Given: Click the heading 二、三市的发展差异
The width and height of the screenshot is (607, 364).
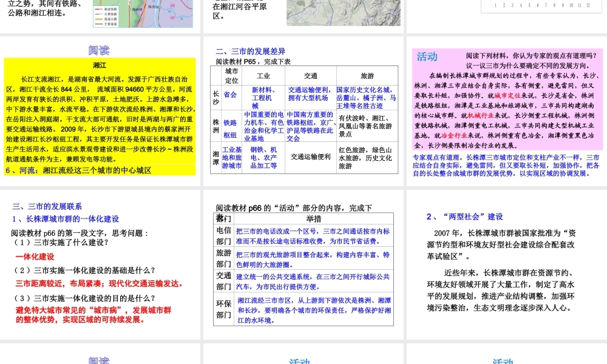Looking at the screenshot, I should coord(251,52).
